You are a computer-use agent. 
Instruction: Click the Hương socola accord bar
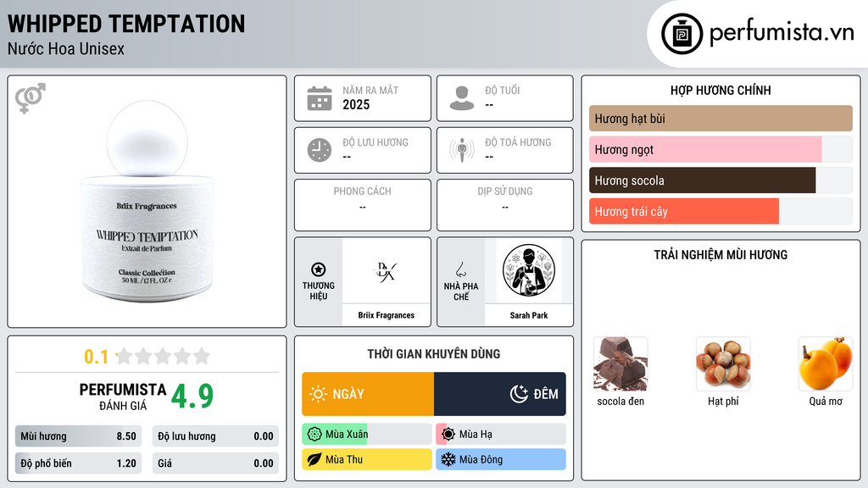click(721, 180)
